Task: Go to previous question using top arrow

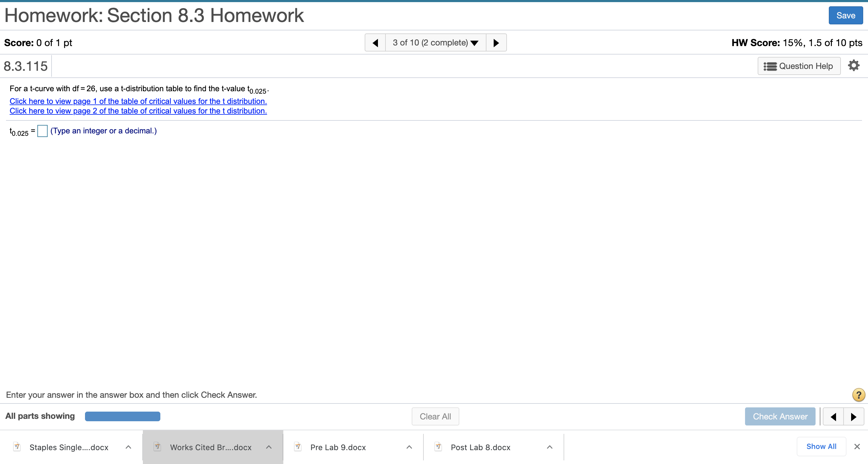Action: coord(375,43)
